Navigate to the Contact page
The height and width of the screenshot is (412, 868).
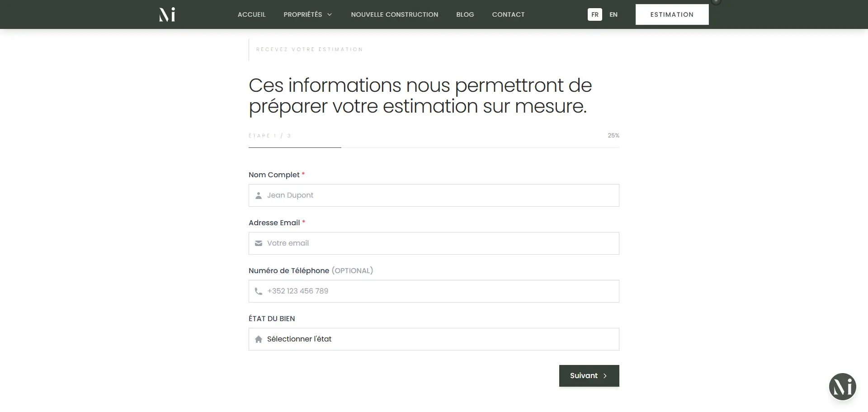(x=508, y=14)
